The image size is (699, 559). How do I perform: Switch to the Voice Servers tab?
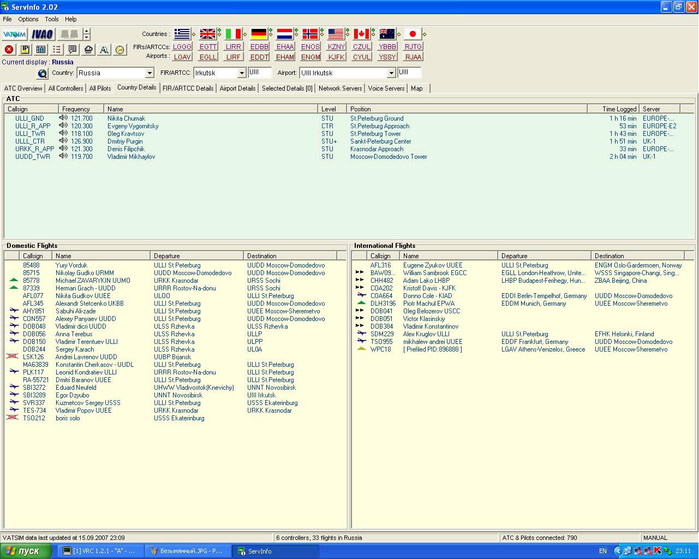[x=386, y=88]
